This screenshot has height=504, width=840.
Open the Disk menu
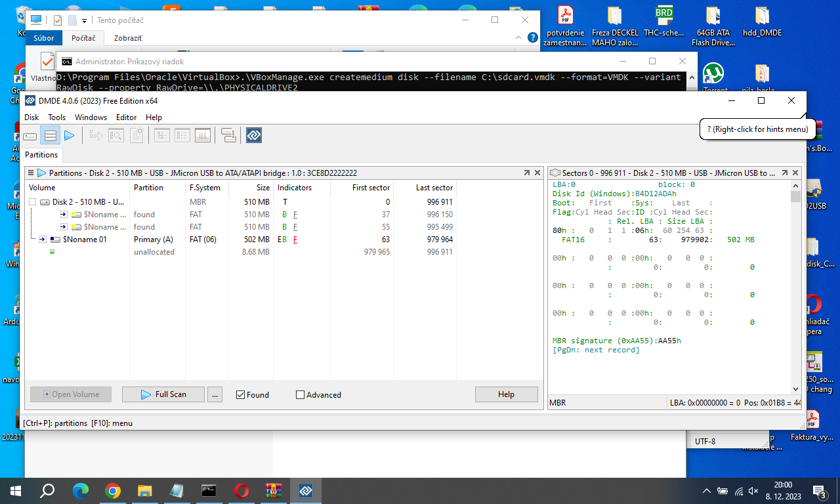(31, 117)
